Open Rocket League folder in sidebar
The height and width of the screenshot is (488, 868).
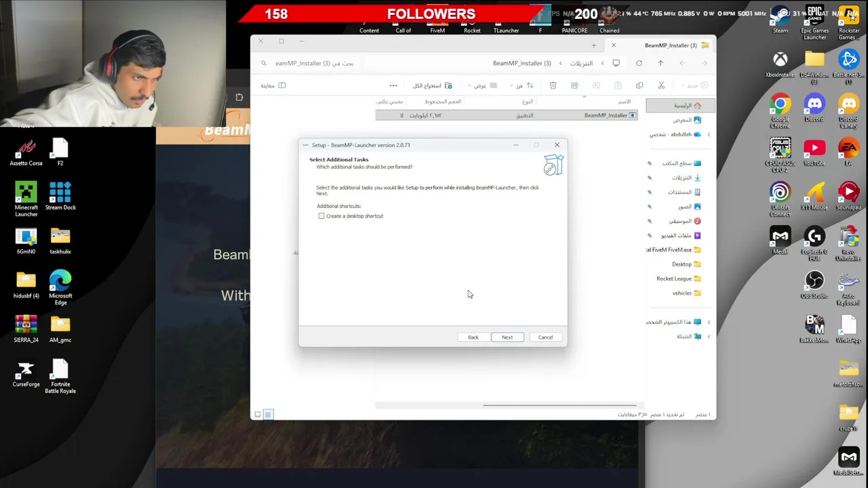(x=679, y=279)
